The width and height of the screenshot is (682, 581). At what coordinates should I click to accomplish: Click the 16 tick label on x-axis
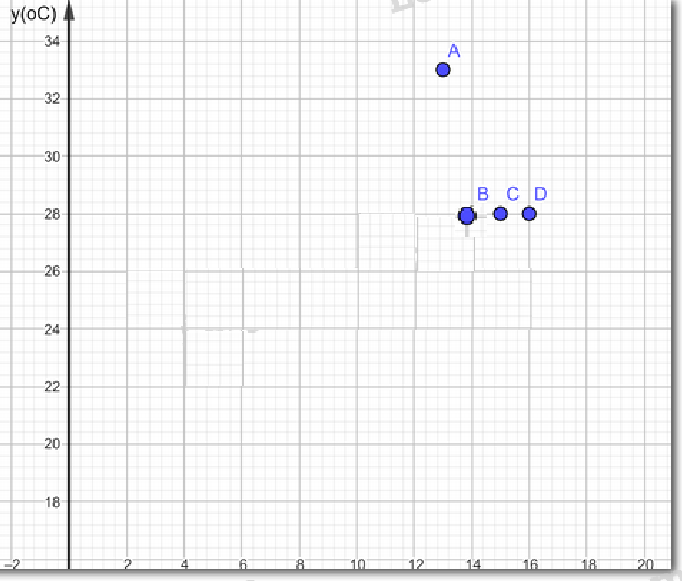530,564
